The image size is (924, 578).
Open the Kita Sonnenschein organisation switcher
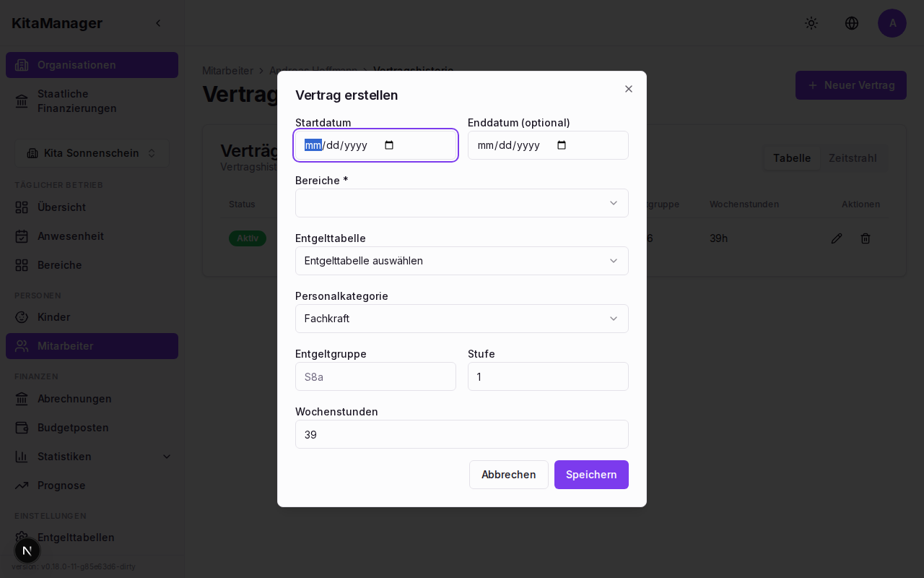pos(92,153)
